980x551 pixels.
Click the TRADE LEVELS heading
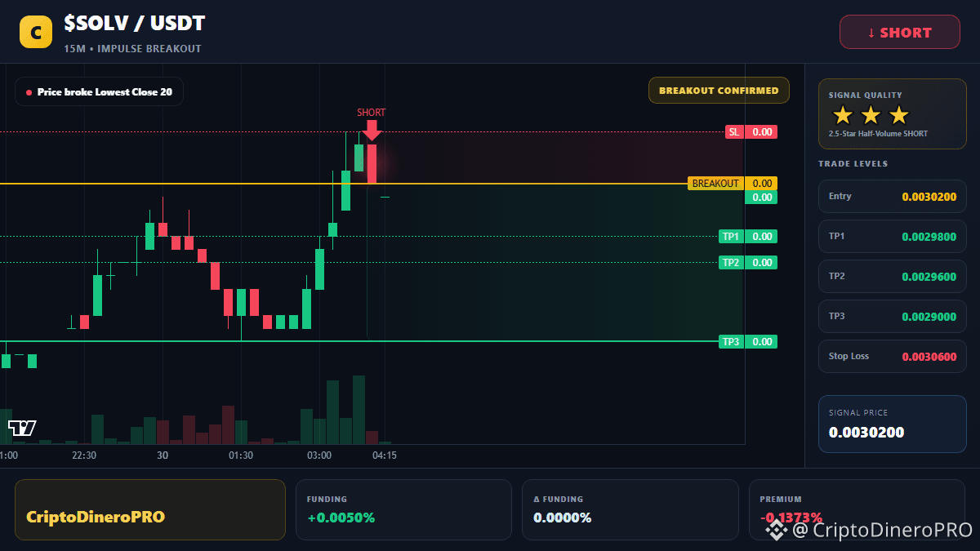pyautogui.click(x=853, y=164)
